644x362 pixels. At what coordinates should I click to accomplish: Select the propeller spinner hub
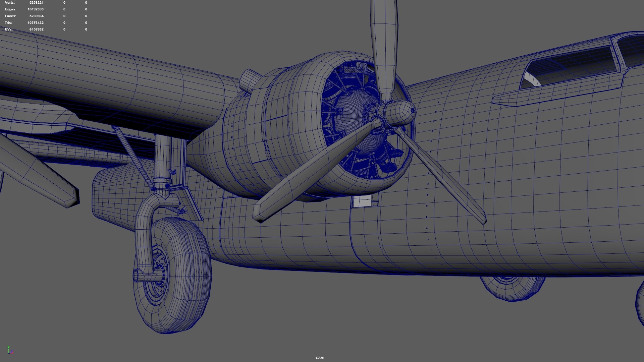[x=400, y=113]
